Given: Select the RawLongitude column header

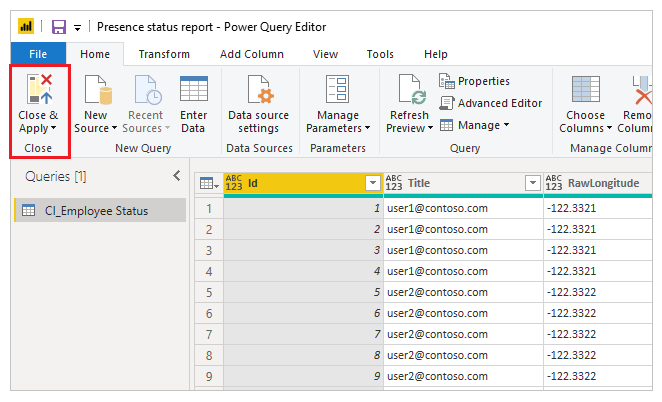Looking at the screenshot, I should pyautogui.click(x=598, y=183).
